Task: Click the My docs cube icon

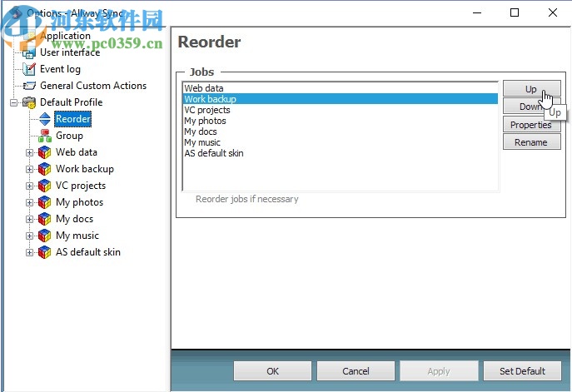Action: (x=44, y=219)
